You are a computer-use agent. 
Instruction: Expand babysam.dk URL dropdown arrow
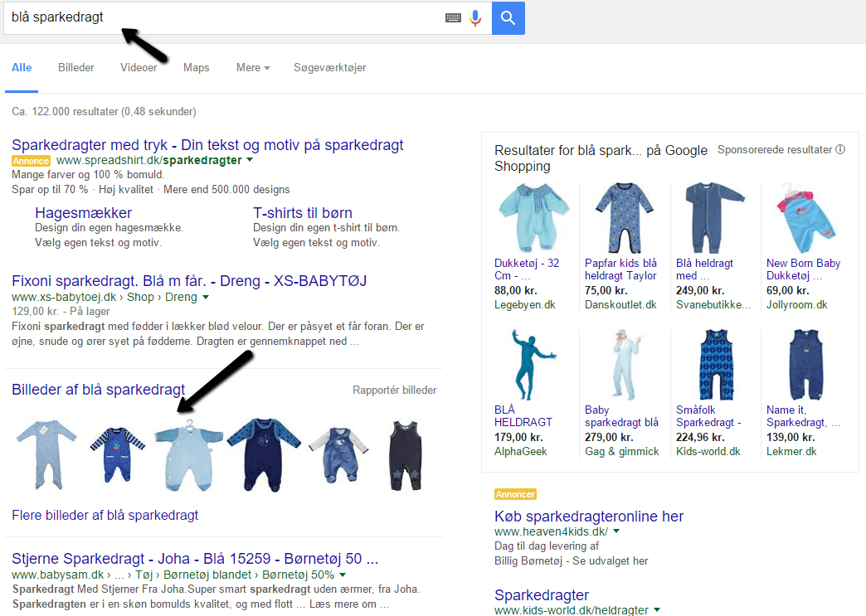[343, 575]
